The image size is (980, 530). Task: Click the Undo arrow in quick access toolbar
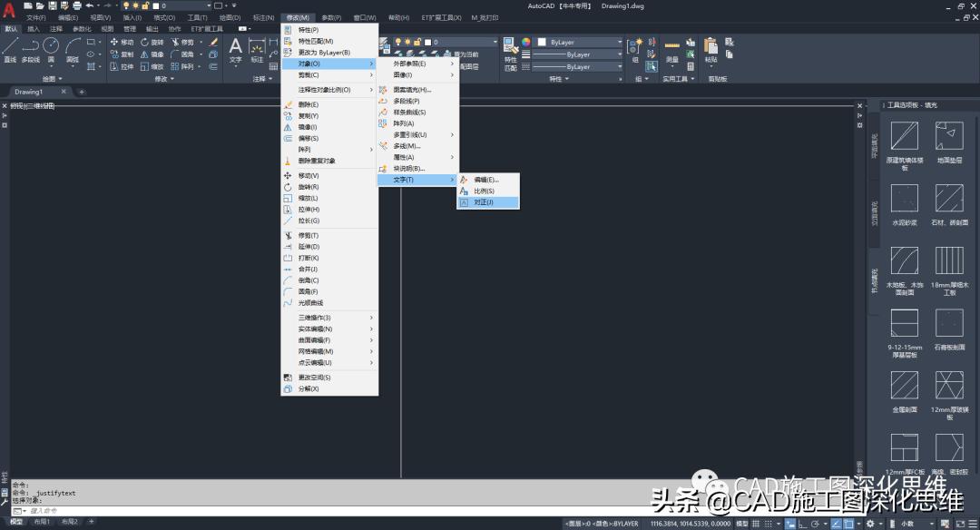click(89, 5)
